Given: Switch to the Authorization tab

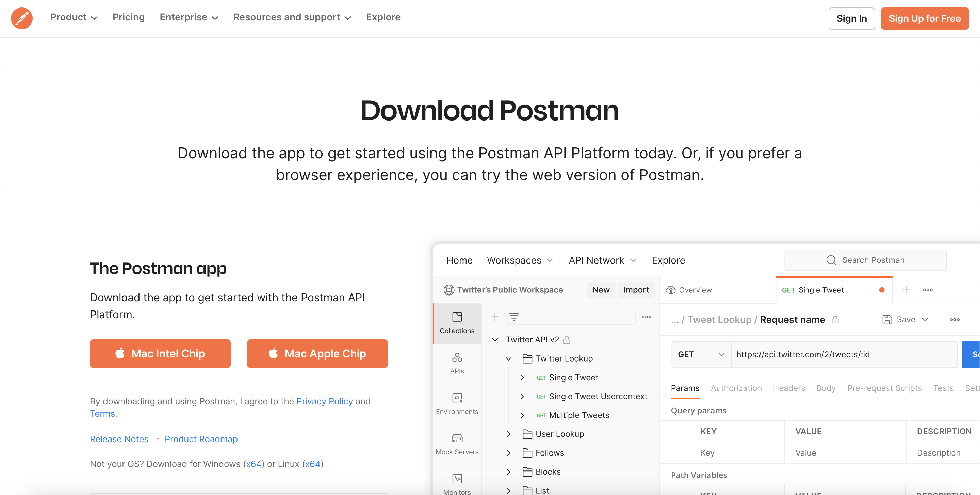Looking at the screenshot, I should click(736, 388).
